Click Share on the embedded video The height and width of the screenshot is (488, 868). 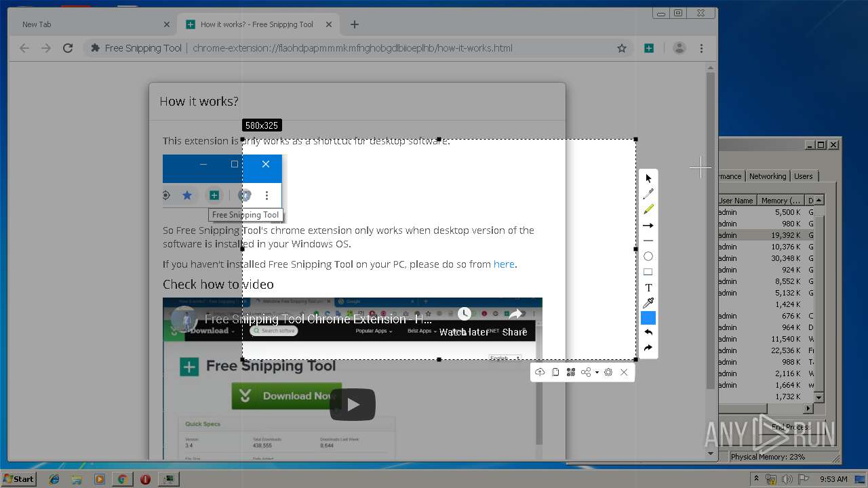515,323
